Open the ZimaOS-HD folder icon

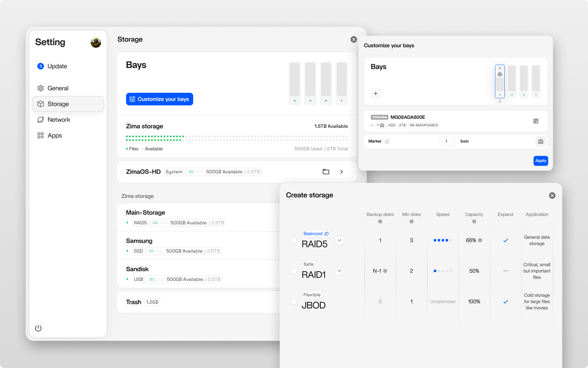326,172
